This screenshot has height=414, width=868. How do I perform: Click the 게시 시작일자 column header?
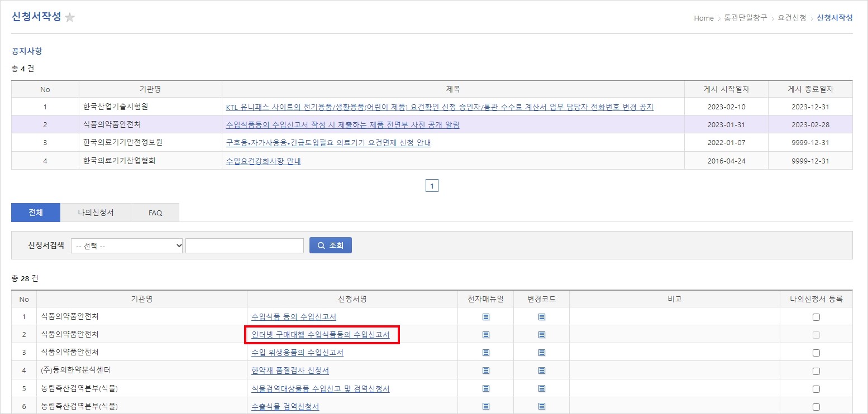click(x=726, y=89)
